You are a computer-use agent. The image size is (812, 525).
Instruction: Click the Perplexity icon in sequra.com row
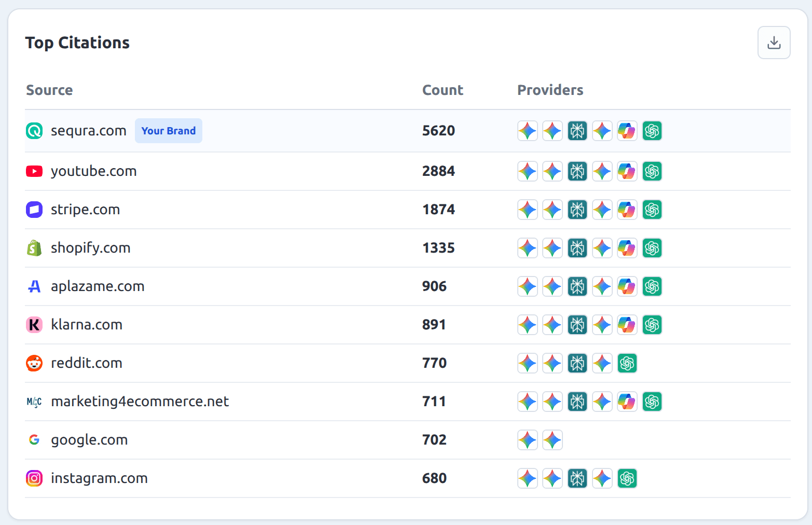[577, 131]
